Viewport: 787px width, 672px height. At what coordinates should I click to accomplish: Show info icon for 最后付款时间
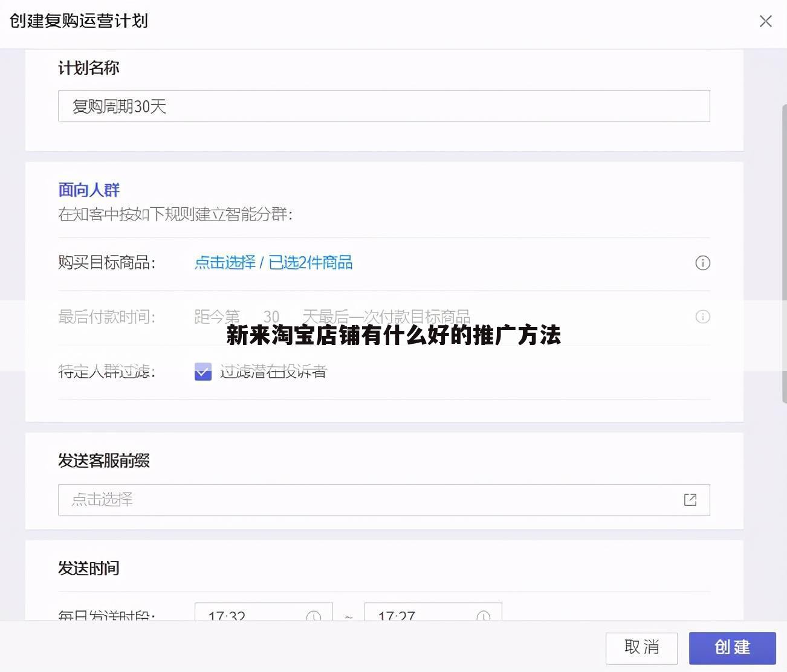click(702, 317)
